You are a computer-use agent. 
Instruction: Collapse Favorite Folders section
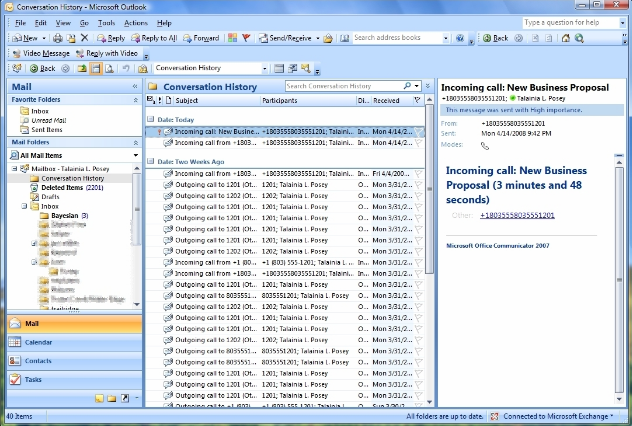pyautogui.click(x=135, y=100)
